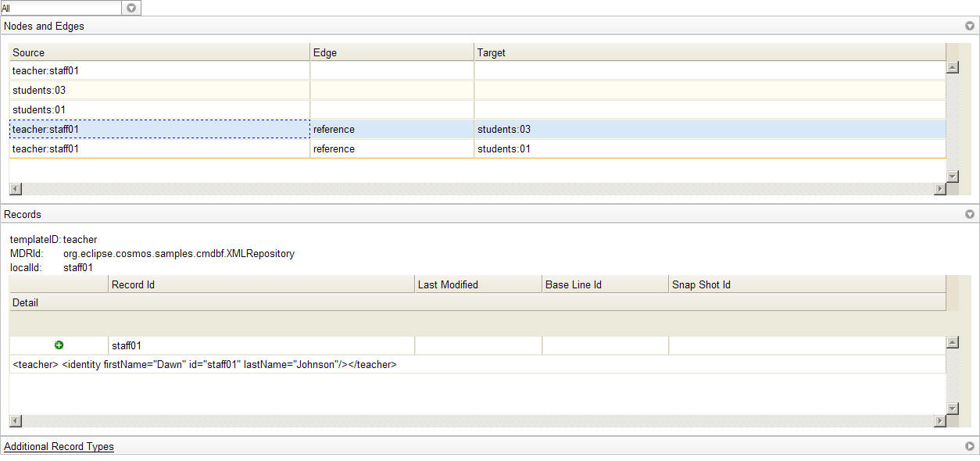The height and width of the screenshot is (461, 980).
Task: Click the templateID value "teacher"
Action: click(80, 239)
